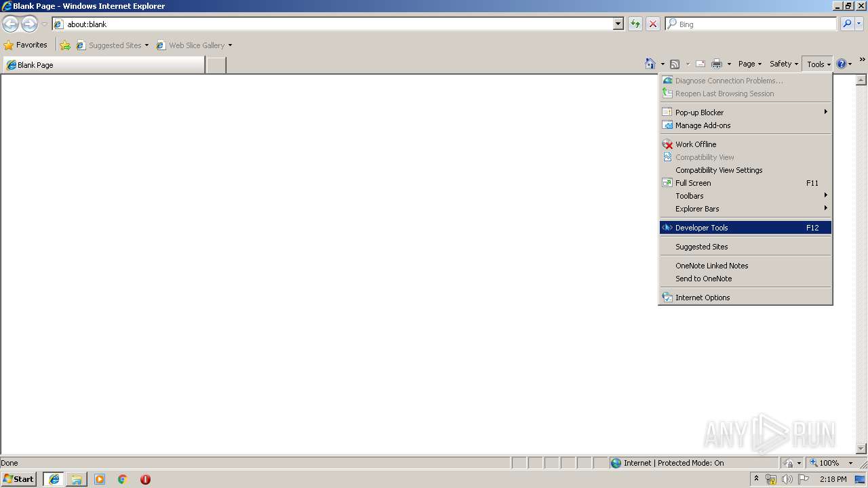
Task: Click the Print icon
Action: [x=717, y=64]
